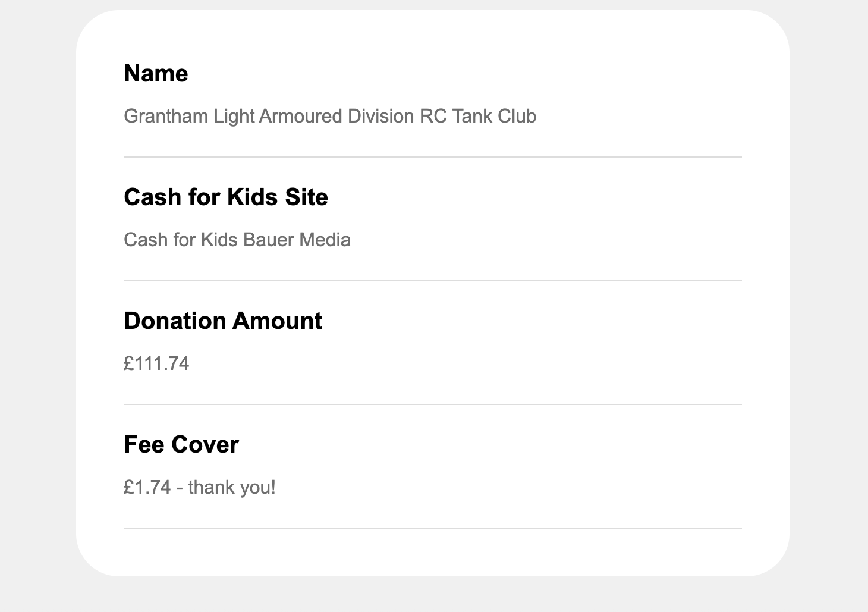868x612 pixels.
Task: Select the £111.74 donation value
Action: pyautogui.click(x=156, y=363)
